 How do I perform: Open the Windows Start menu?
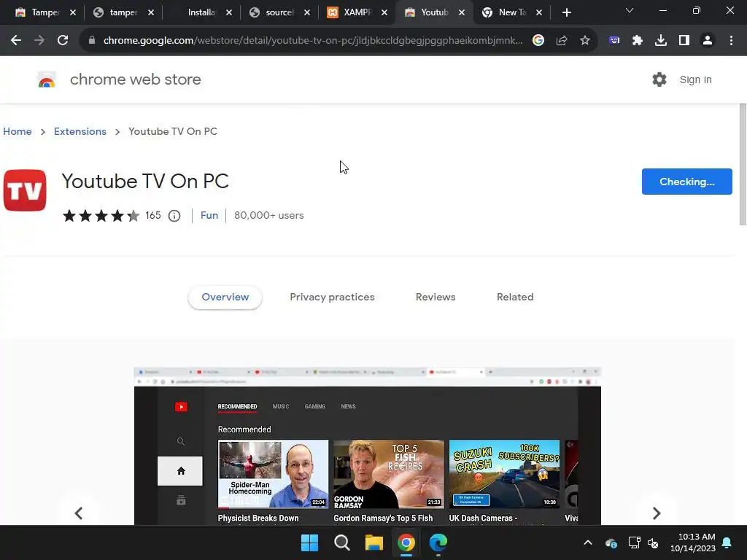[x=309, y=542]
